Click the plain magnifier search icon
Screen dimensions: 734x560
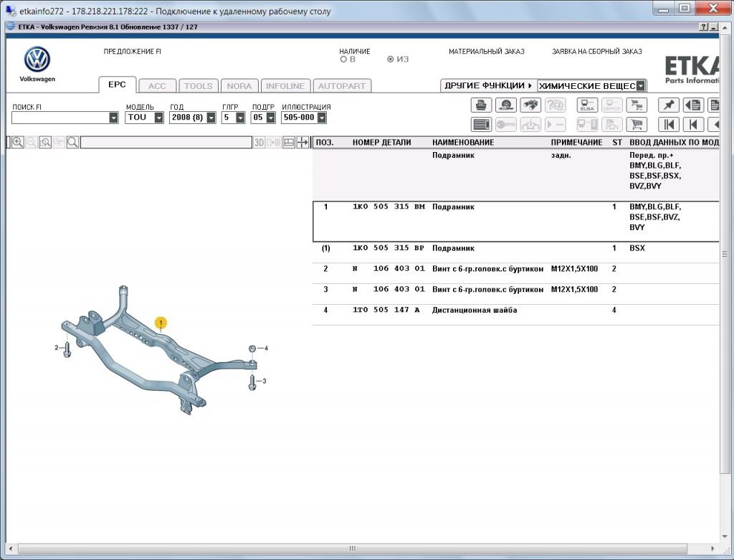(x=72, y=143)
